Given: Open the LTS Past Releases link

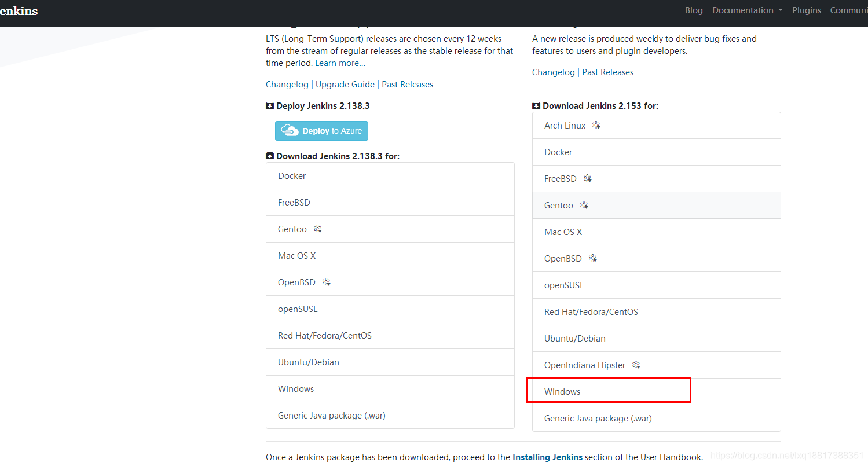Looking at the screenshot, I should (x=408, y=85).
